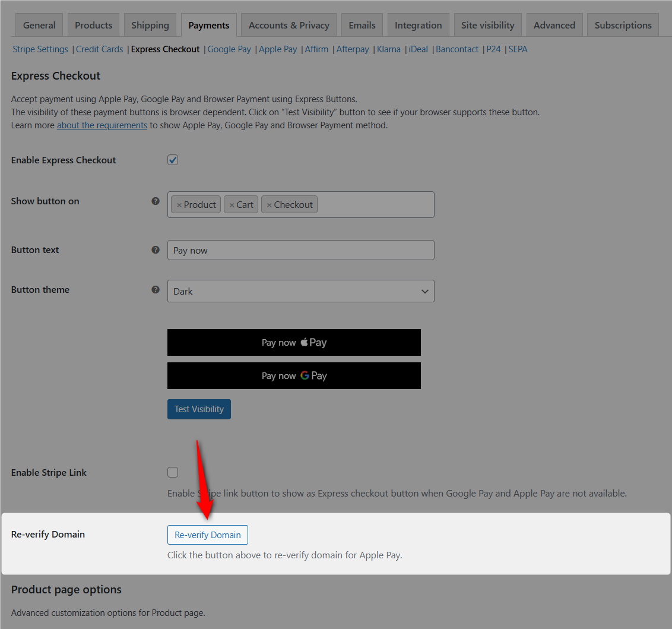672x629 pixels.
Task: Remove the Product tag from selection
Action: tap(179, 205)
